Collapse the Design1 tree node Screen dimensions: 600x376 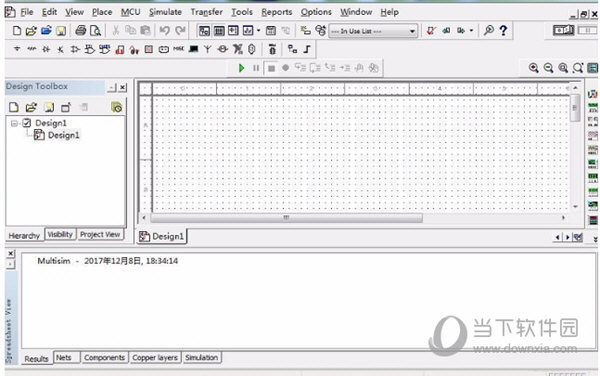[14, 123]
